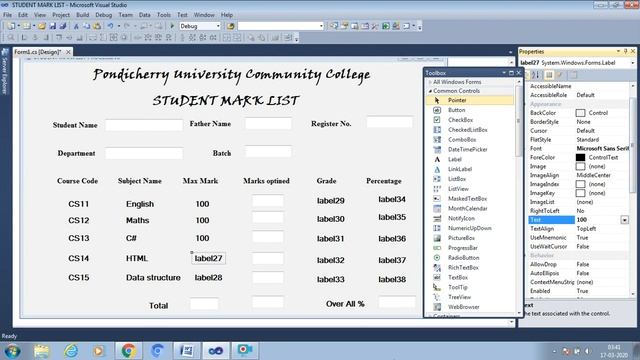Viewport: 640px width, 360px height.
Task: Open Server Explorer side tab
Action: coord(5,71)
